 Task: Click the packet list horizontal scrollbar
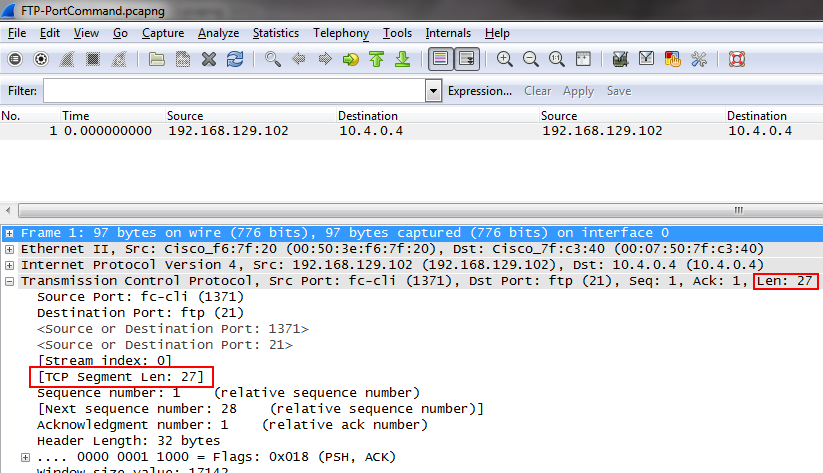click(420, 211)
